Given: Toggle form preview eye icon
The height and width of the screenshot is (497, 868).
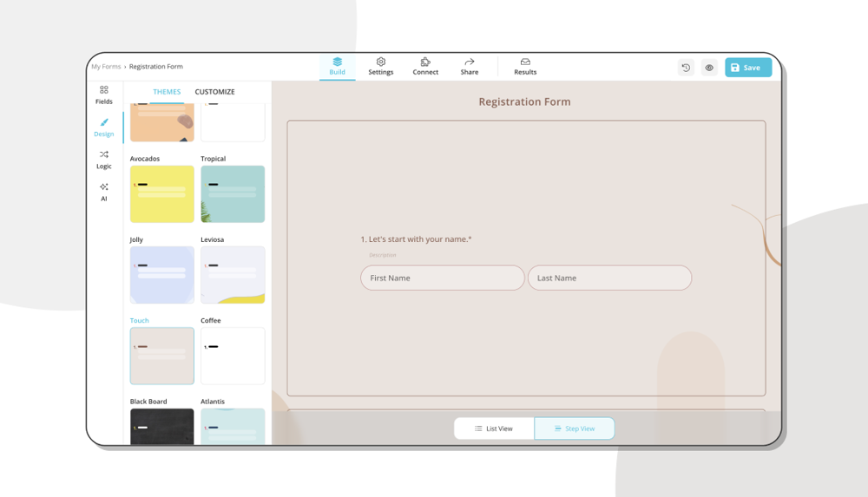Looking at the screenshot, I should click(x=709, y=68).
